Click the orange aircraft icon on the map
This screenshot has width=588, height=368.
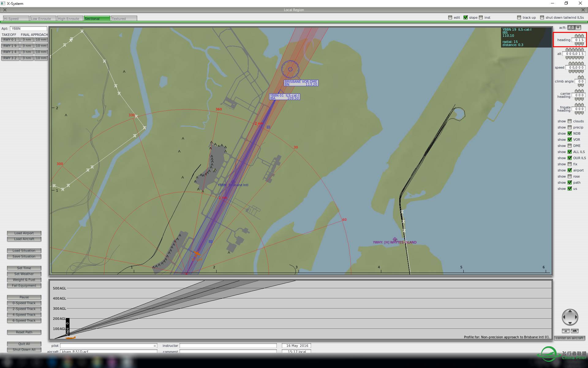(197, 254)
